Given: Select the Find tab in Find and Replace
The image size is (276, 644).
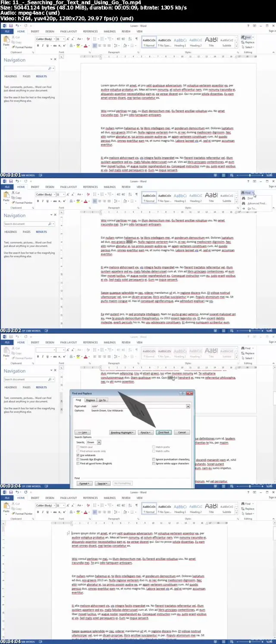Looking at the screenshot, I should (x=78, y=400).
